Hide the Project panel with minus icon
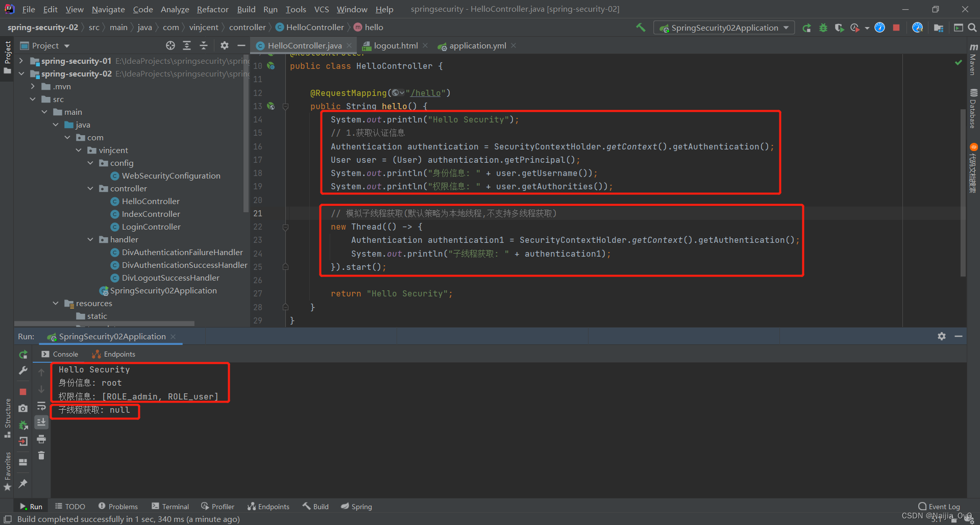Screen dimensions: 980x525 tap(241, 46)
